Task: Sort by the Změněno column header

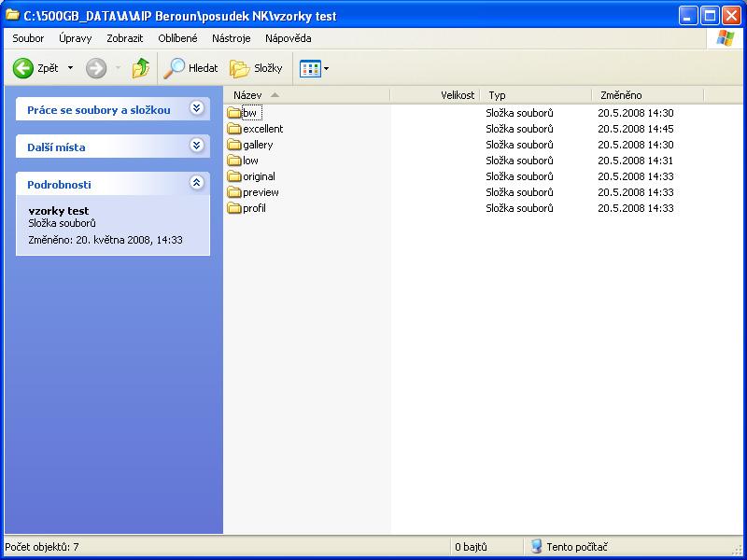Action: click(648, 95)
